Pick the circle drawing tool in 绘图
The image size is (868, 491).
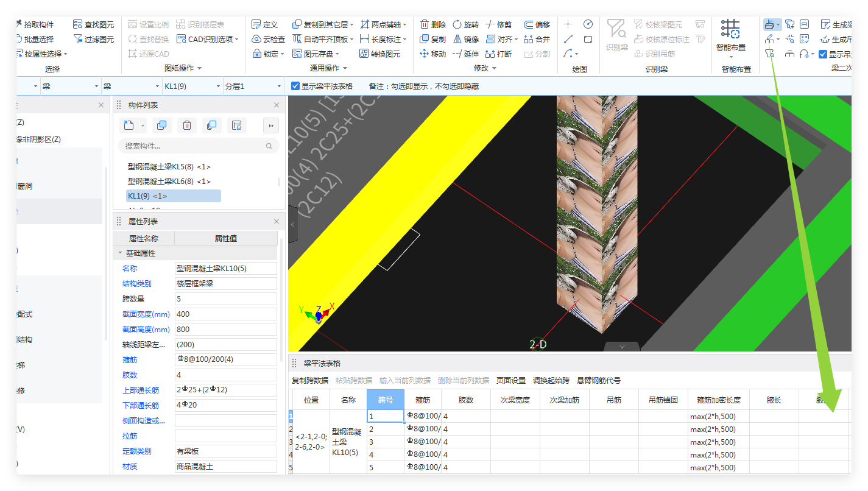pos(588,24)
